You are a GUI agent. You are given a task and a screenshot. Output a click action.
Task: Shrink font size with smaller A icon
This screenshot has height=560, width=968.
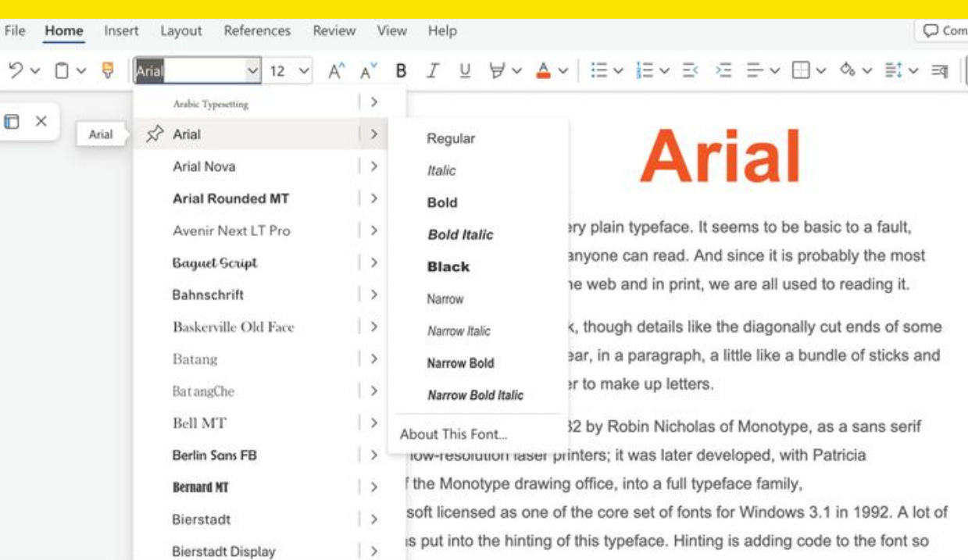coord(368,71)
